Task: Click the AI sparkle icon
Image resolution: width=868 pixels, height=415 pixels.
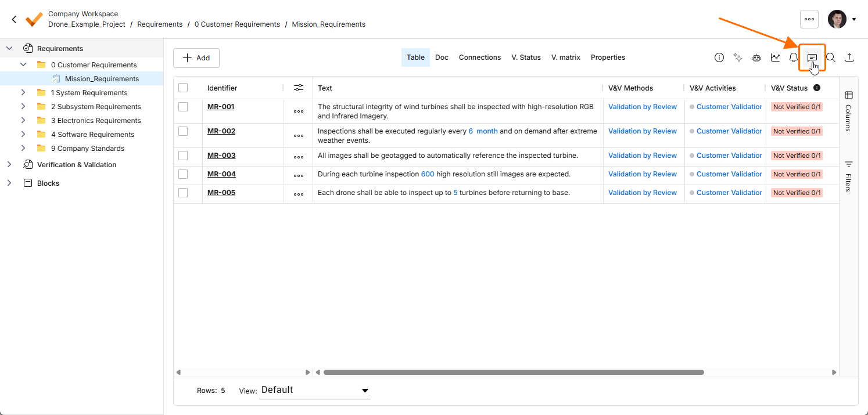Action: [738, 57]
